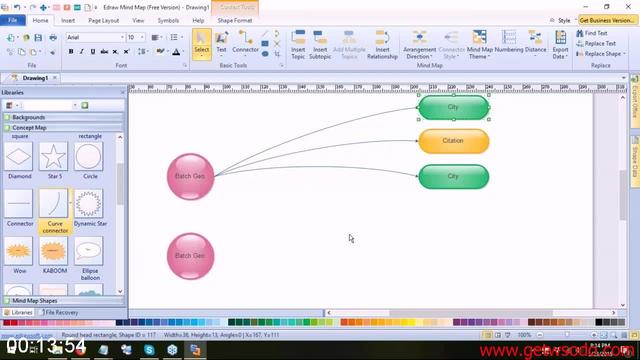The height and width of the screenshot is (360, 640).
Task: Switch to the Shape Format tab
Action: 235,20
